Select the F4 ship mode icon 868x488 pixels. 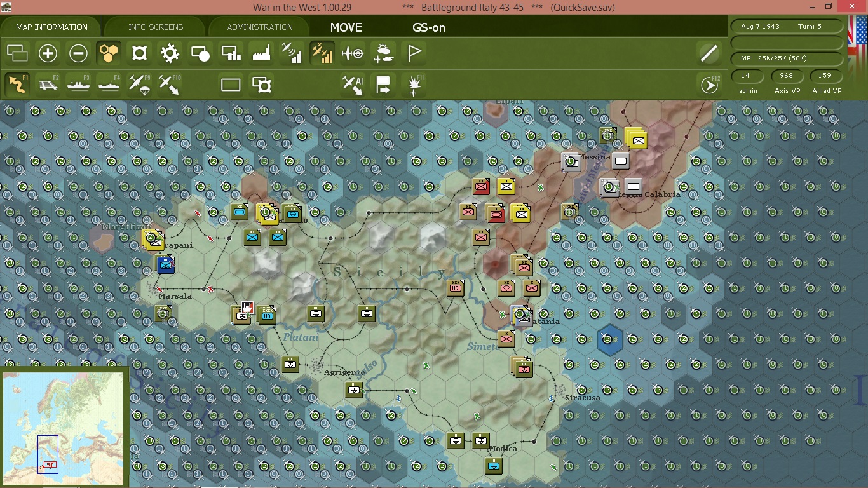[109, 85]
